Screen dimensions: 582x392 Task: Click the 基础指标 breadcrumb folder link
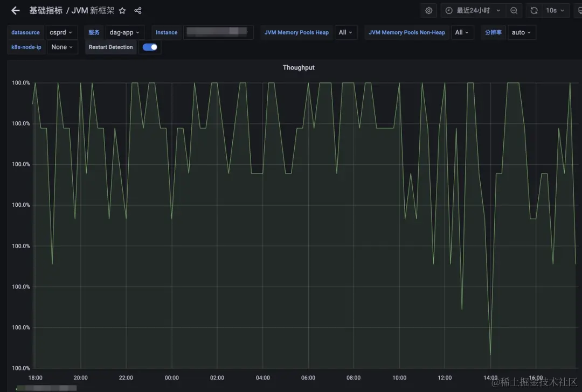click(46, 10)
